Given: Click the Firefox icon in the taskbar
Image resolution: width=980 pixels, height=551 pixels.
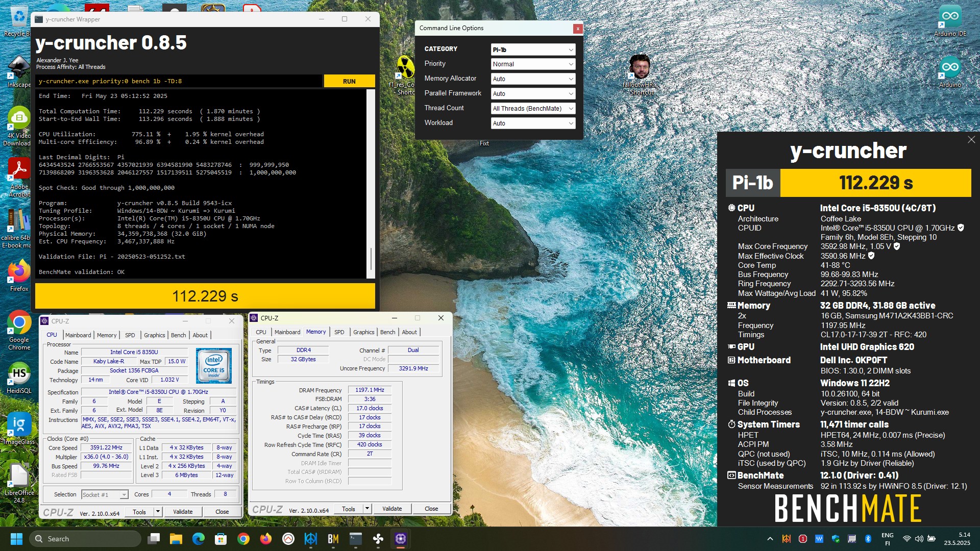Looking at the screenshot, I should pos(266,539).
